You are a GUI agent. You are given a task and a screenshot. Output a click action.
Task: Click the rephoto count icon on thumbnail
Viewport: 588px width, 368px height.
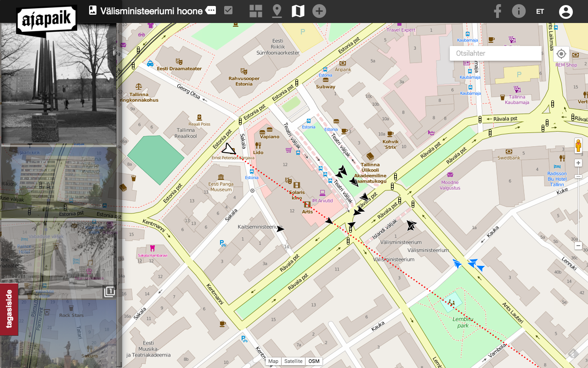pos(109,292)
